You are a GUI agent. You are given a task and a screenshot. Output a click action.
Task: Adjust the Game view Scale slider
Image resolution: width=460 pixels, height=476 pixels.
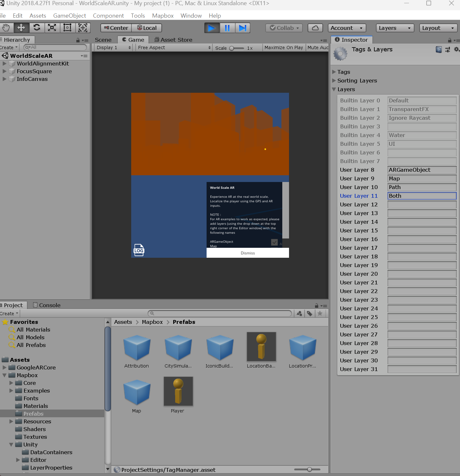(237, 48)
